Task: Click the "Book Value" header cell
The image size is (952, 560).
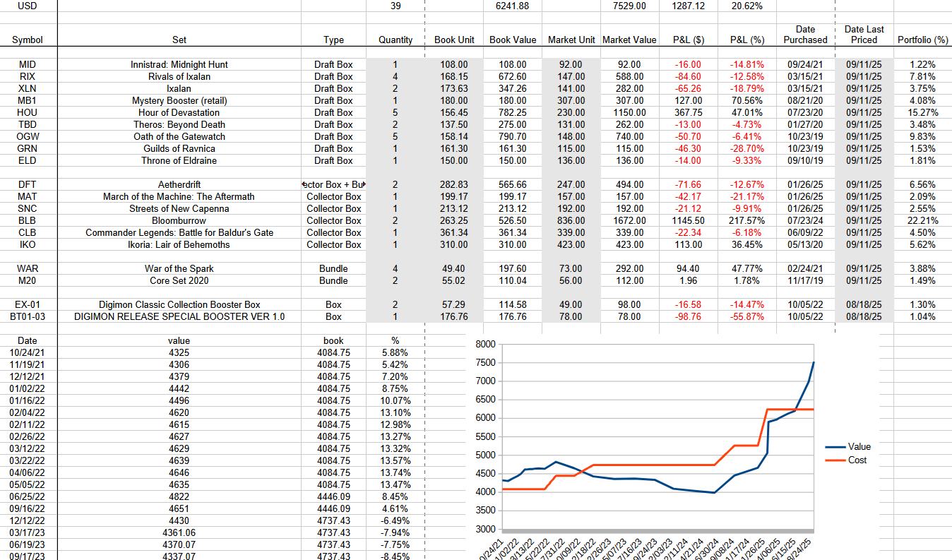Action: (513, 40)
